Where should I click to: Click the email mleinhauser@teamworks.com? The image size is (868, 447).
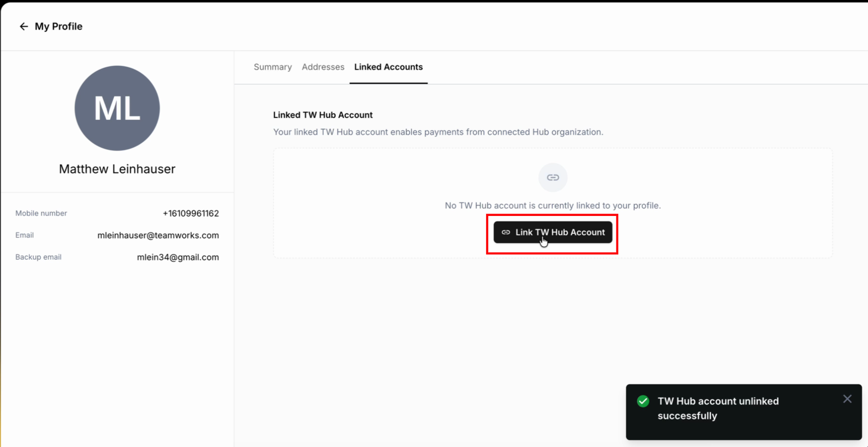158,235
